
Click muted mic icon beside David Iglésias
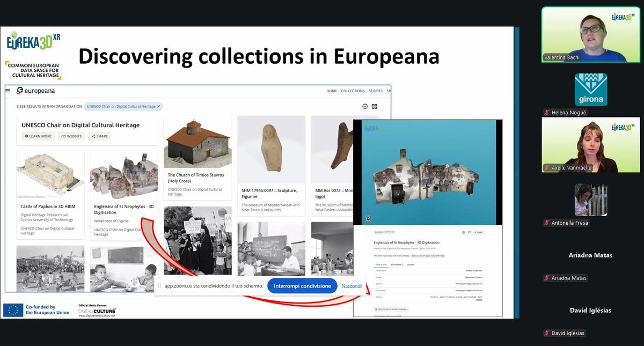(547, 333)
